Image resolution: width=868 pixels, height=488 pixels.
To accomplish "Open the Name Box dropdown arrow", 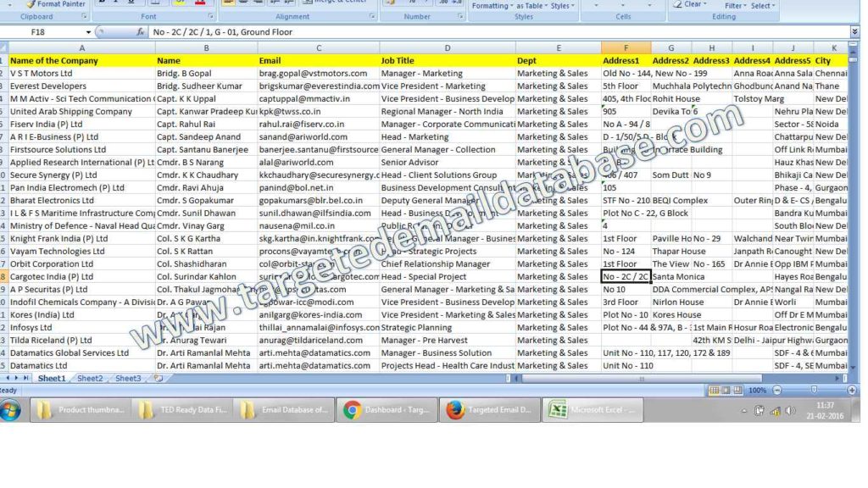I will point(88,32).
